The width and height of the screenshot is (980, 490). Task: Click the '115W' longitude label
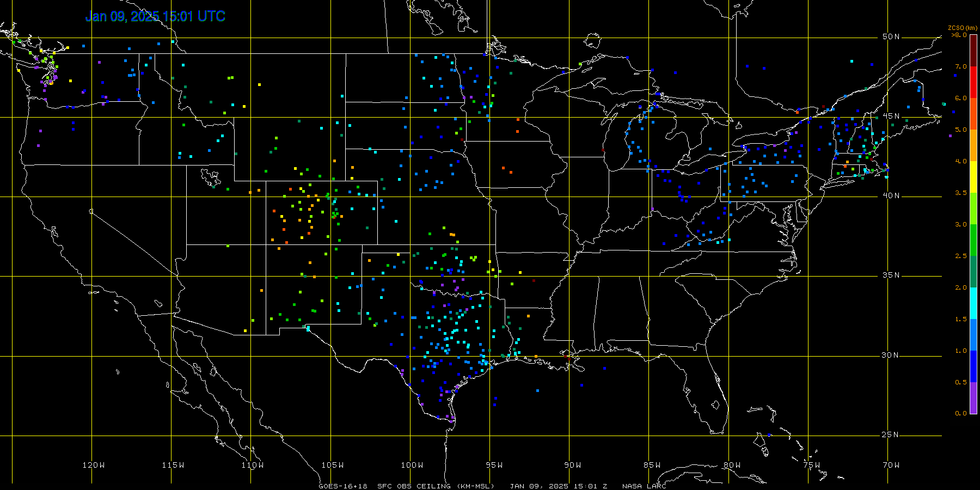(173, 465)
